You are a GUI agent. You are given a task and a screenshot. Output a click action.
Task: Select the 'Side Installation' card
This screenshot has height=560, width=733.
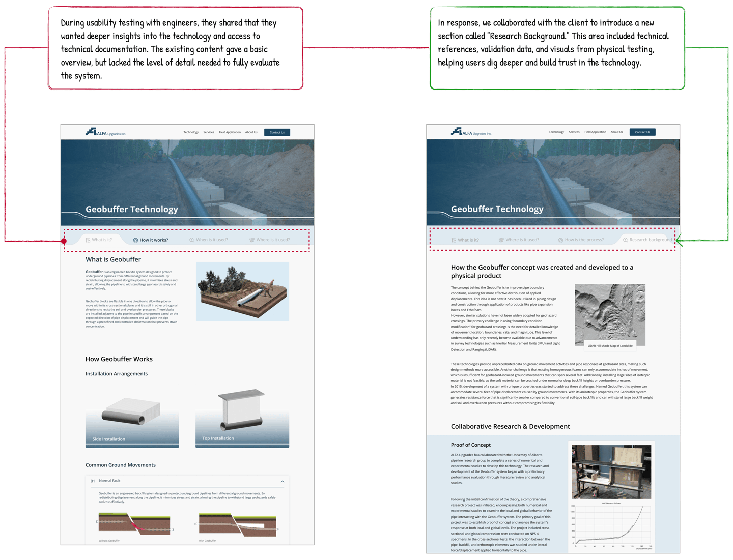132,418
